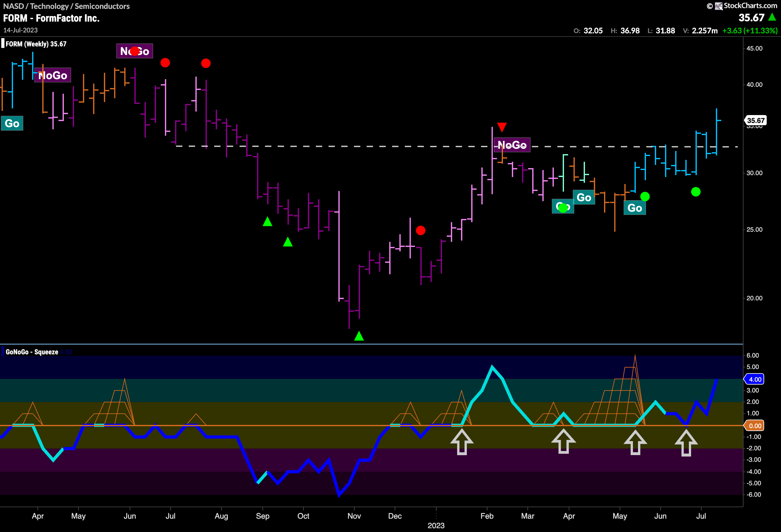Image resolution: width=781 pixels, height=532 pixels.
Task: Click the 2023 year label on the time axis
Action: tap(436, 526)
